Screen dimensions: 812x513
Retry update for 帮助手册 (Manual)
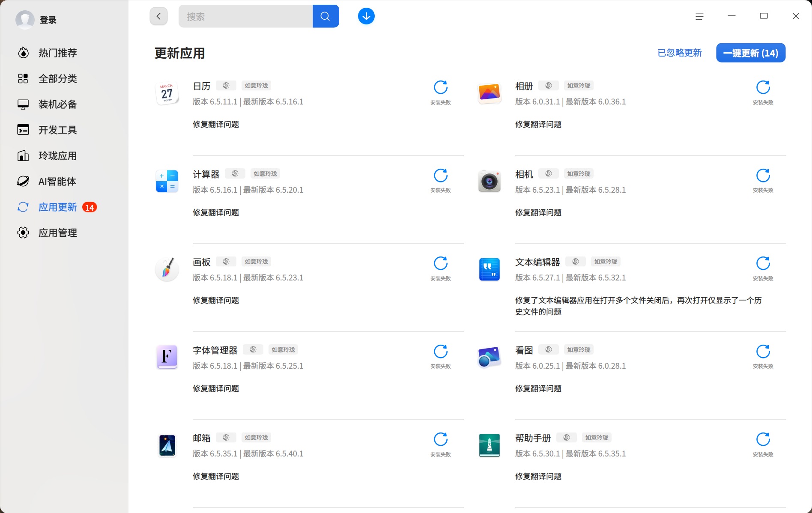tap(763, 439)
